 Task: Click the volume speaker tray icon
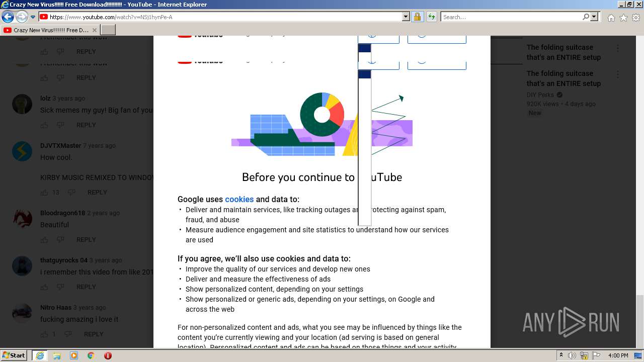point(572,355)
